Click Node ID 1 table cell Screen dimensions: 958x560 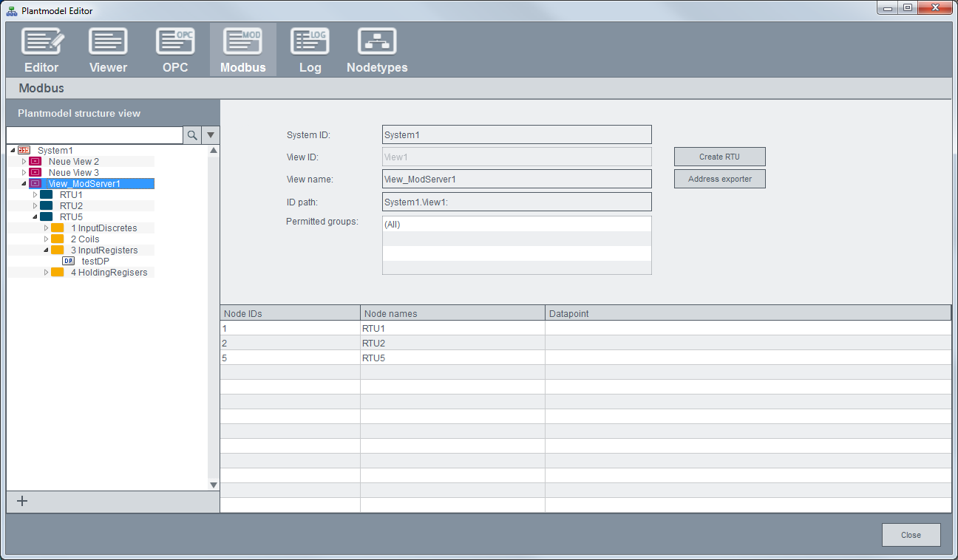coord(291,328)
